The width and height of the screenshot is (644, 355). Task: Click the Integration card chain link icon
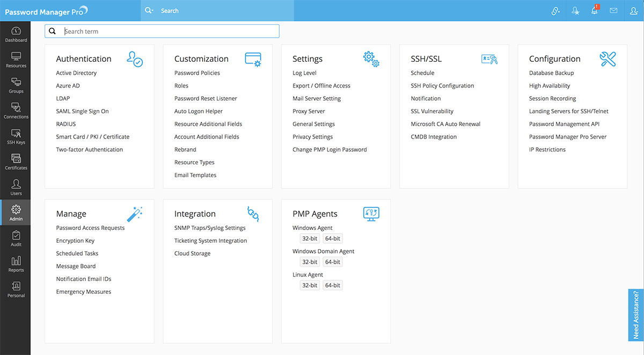pyautogui.click(x=253, y=214)
